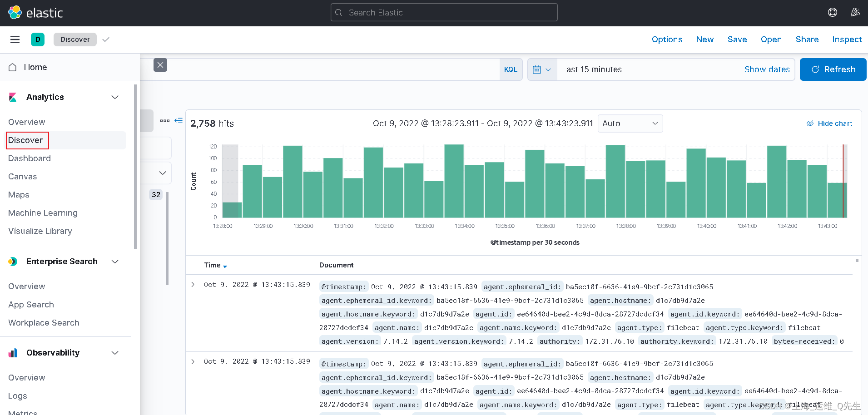Open the Options menu
Image resolution: width=868 pixels, height=415 pixels.
click(x=667, y=40)
